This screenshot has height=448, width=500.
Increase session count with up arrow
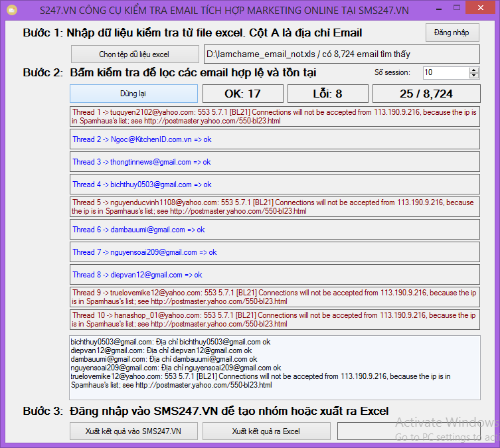(x=474, y=70)
